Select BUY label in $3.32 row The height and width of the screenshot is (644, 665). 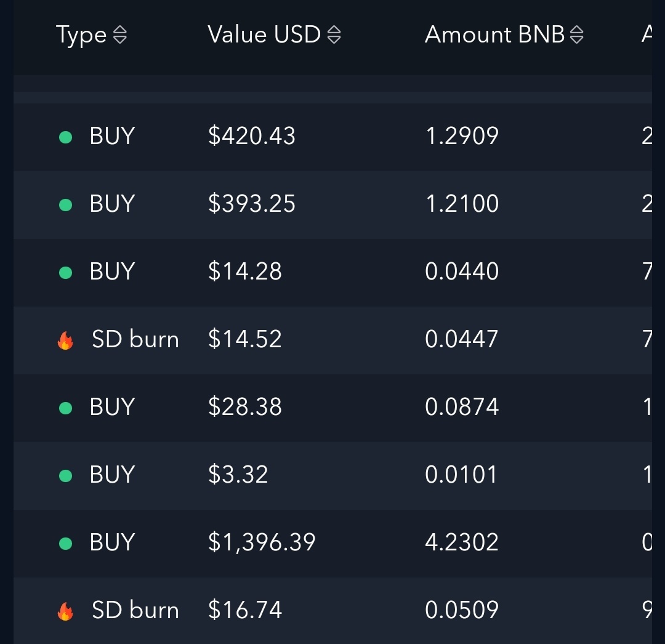[112, 475]
